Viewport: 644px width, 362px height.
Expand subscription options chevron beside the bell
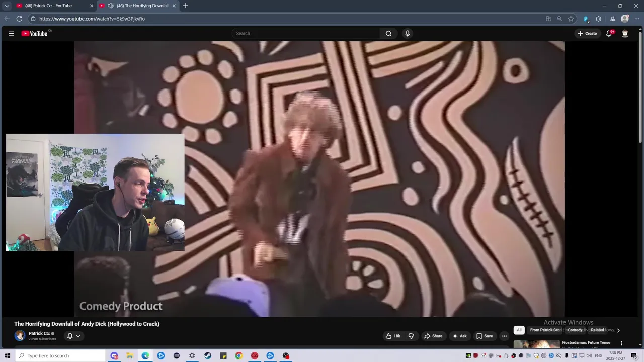tap(78, 336)
